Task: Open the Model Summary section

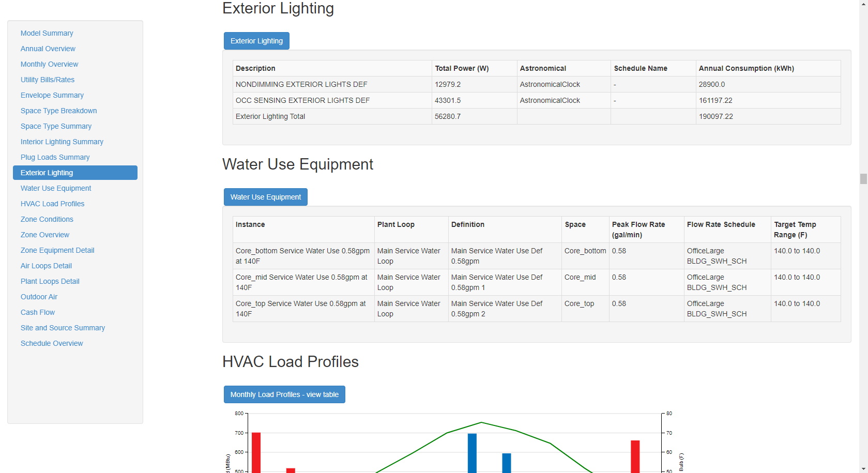Action: click(47, 33)
